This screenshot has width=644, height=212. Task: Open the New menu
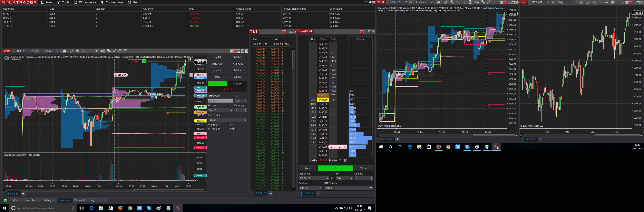pos(47,2)
